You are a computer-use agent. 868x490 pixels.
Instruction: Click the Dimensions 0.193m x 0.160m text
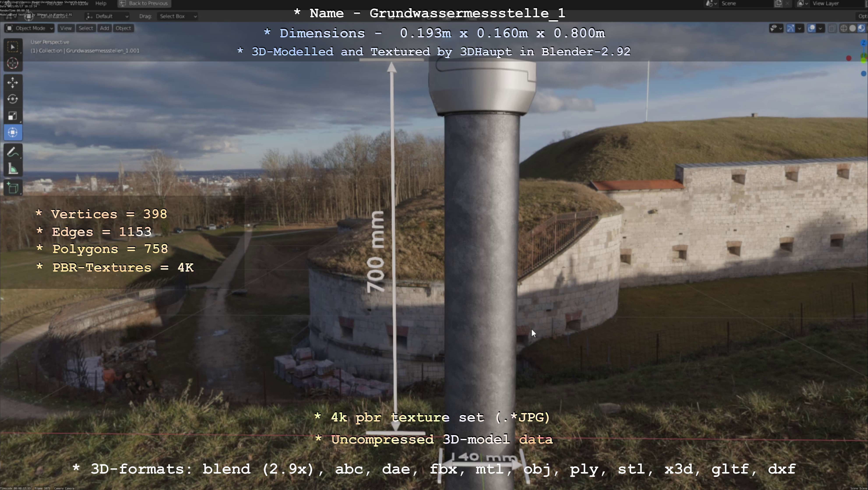pyautogui.click(x=435, y=33)
